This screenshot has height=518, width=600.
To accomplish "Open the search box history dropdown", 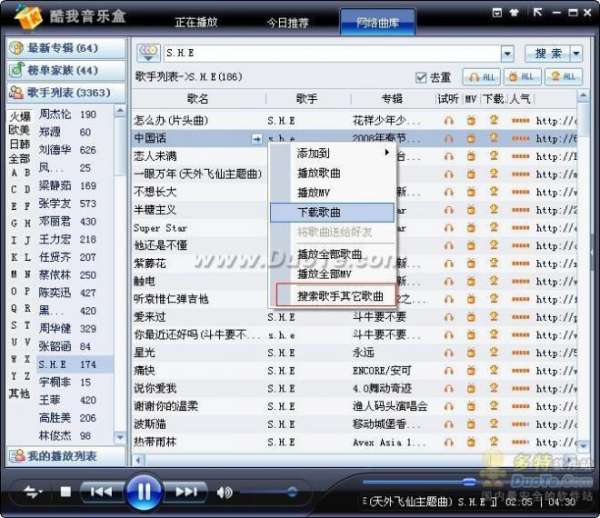I will click(507, 54).
